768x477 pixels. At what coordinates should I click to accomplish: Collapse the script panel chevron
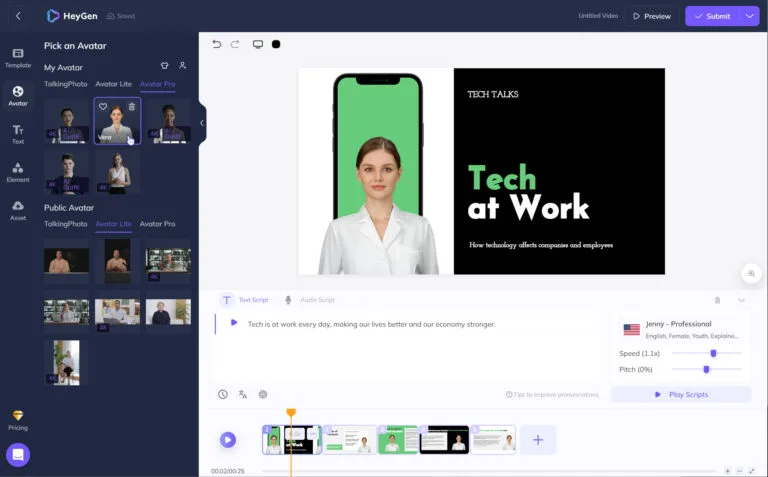(741, 300)
